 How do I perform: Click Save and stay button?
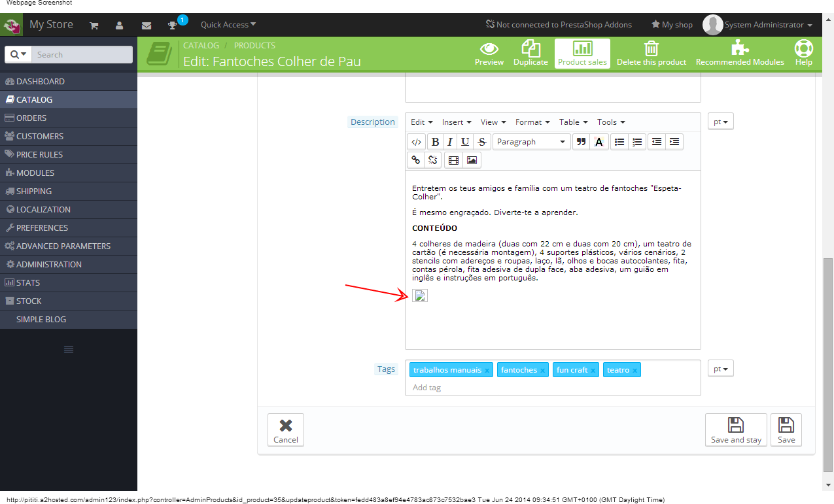click(736, 430)
